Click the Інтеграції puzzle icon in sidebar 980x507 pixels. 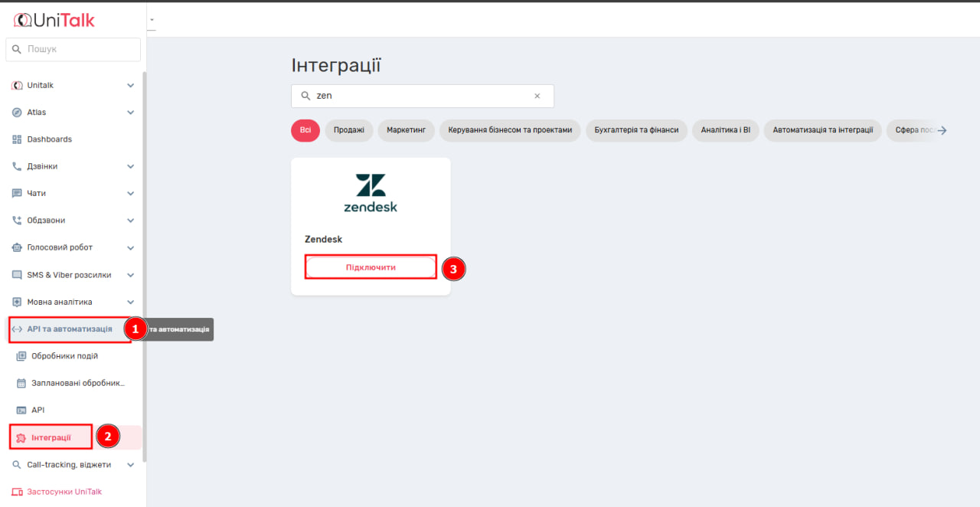click(x=21, y=438)
